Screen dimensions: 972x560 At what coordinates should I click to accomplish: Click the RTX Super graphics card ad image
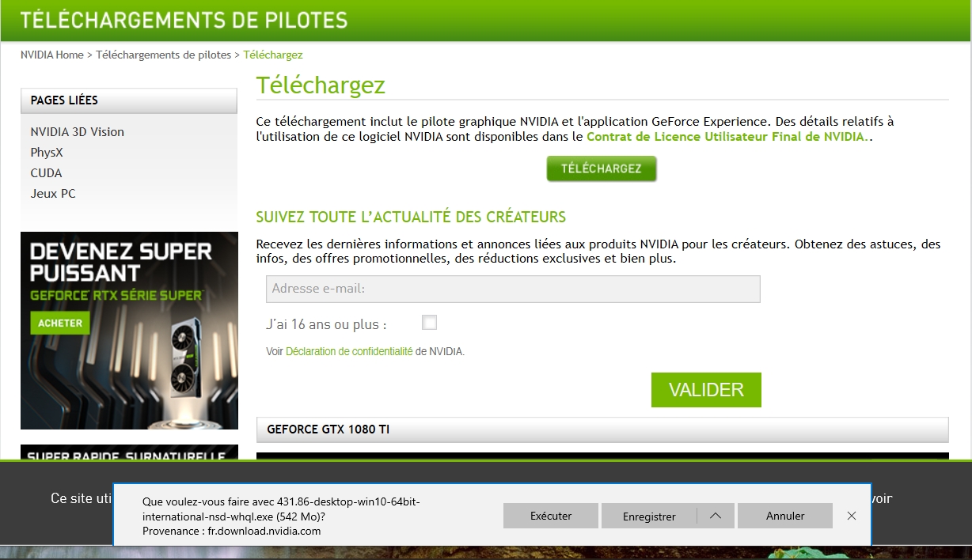point(129,331)
